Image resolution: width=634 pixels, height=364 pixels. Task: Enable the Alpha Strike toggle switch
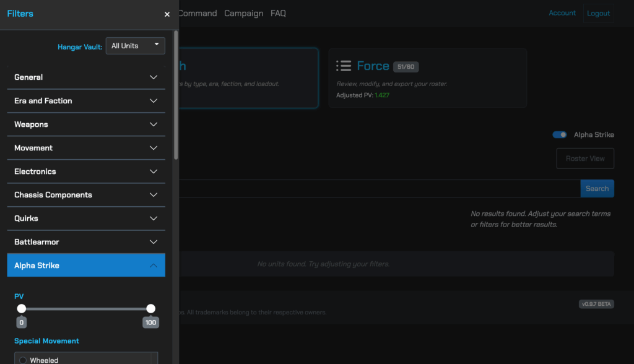click(x=559, y=134)
